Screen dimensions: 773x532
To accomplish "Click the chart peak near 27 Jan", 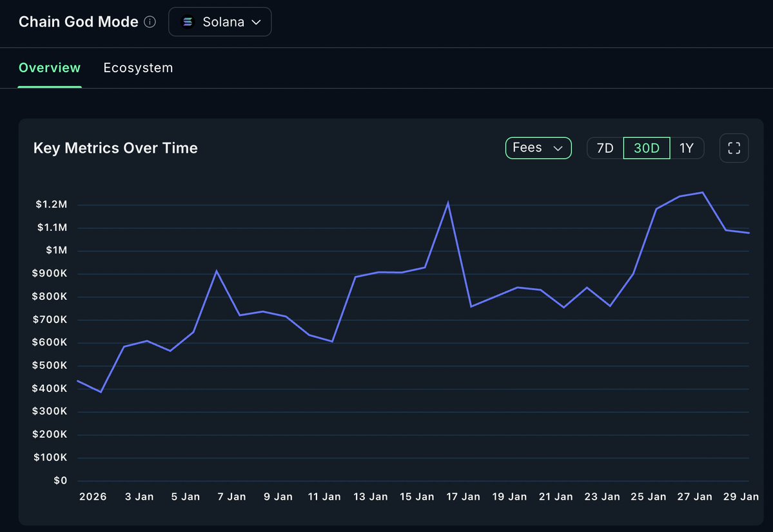I will pos(703,193).
